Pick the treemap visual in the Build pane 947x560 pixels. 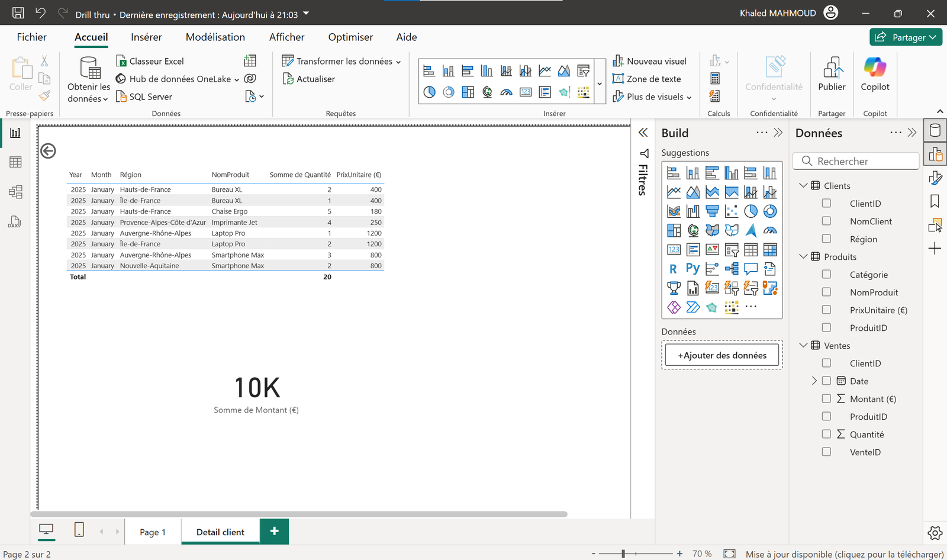click(x=674, y=230)
